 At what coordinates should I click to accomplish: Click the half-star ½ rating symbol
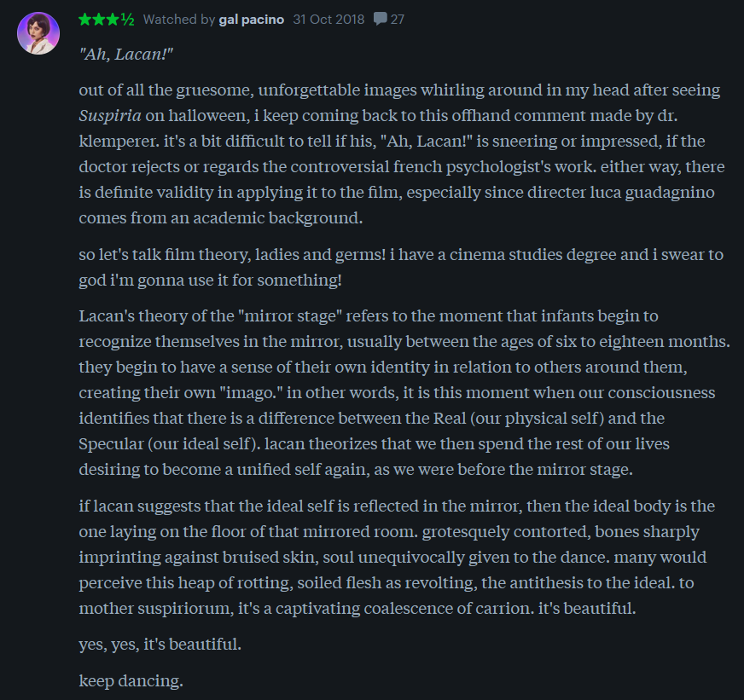click(128, 20)
